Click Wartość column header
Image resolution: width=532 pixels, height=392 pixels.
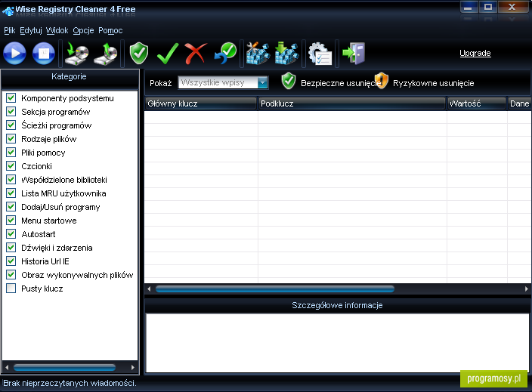(476, 103)
